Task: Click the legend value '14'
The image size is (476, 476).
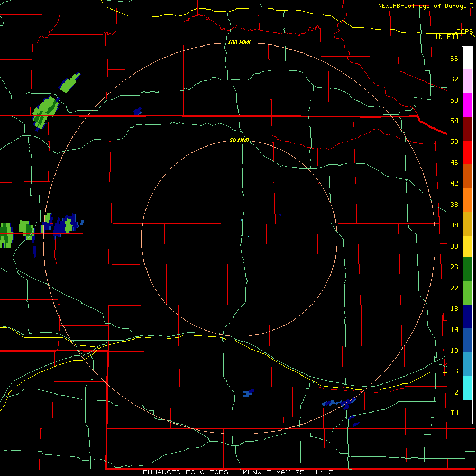Action: click(x=454, y=329)
